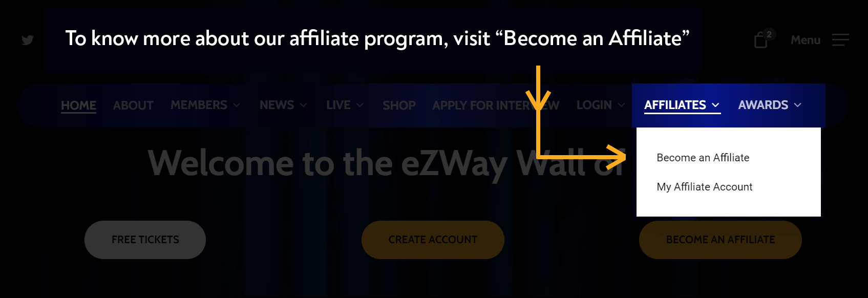Click the Twitter bird icon
This screenshot has height=298, width=868.
[28, 40]
